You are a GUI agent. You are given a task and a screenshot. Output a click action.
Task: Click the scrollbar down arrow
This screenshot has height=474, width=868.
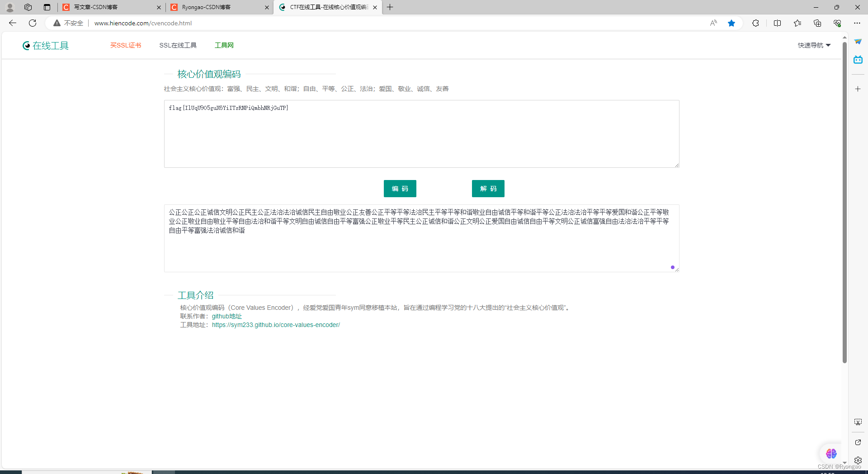point(844,463)
